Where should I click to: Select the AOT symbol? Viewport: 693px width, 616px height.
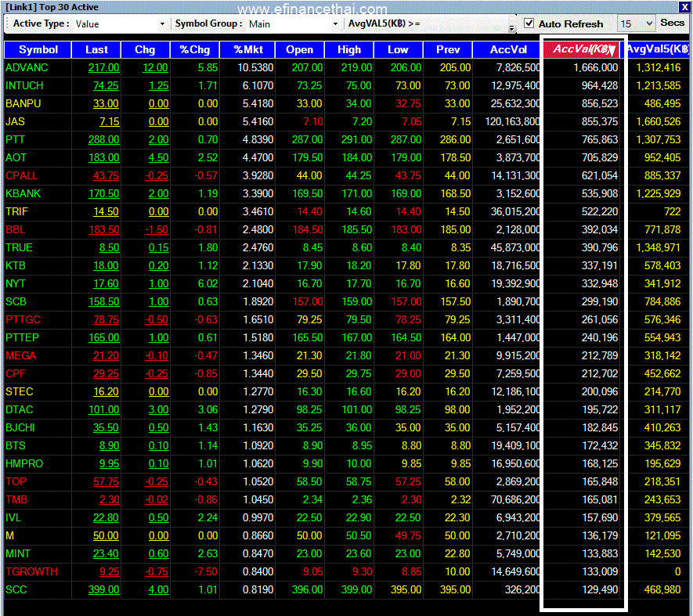(x=16, y=158)
